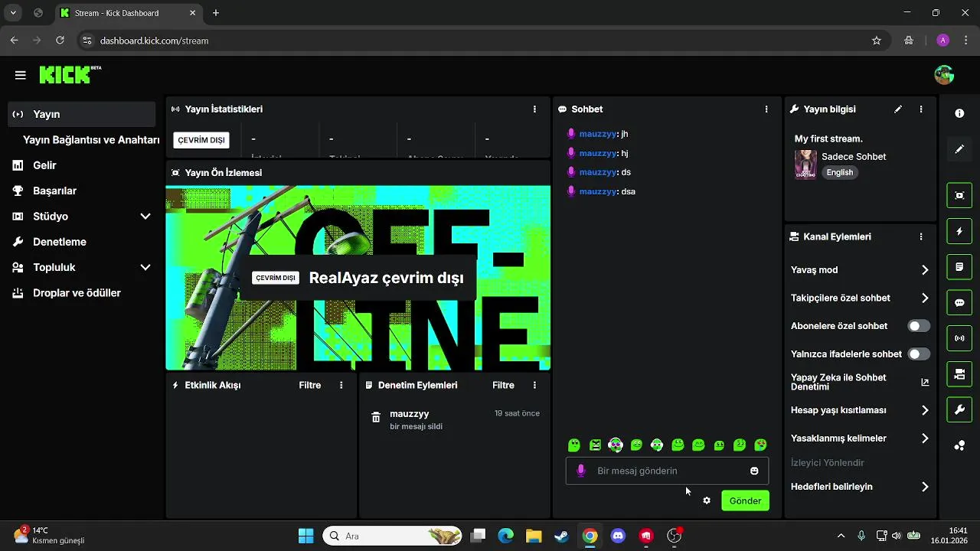The height and width of the screenshot is (551, 980).
Task: Open Kanal Eylemleri three-dot options
Action: 921,237
